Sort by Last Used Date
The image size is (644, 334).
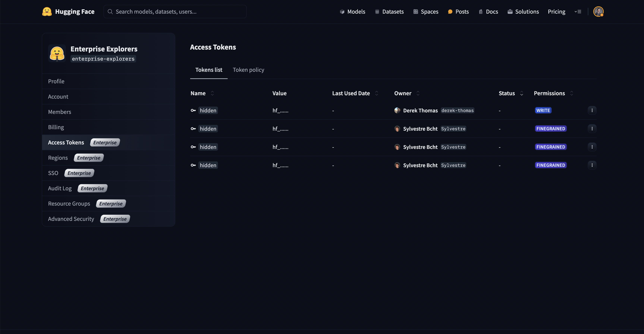(376, 93)
